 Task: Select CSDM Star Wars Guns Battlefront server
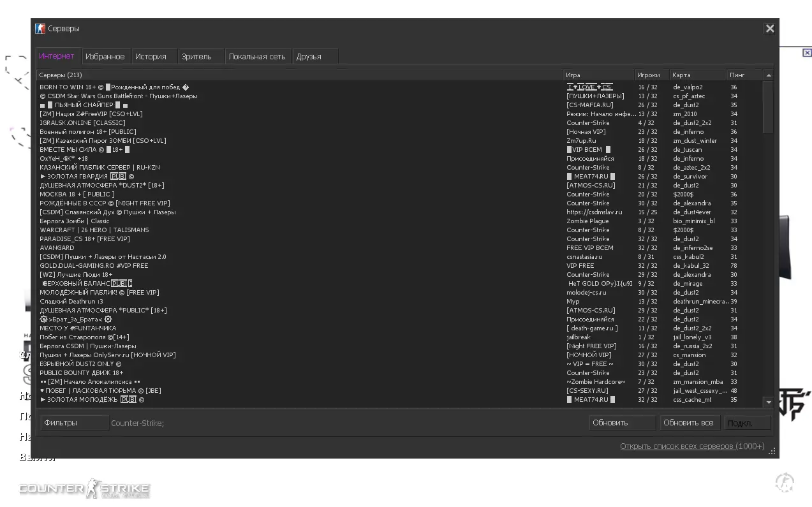(x=400, y=96)
